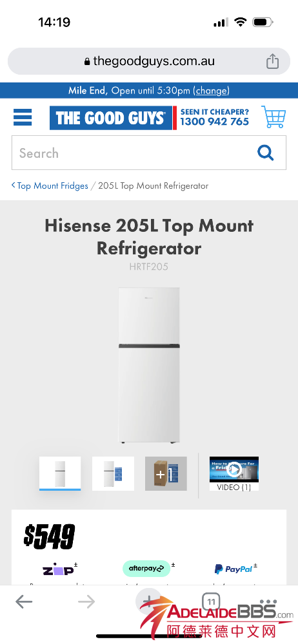Viewport: 298px width, 644px height.
Task: Change the Mile End store location
Action: [x=212, y=90]
